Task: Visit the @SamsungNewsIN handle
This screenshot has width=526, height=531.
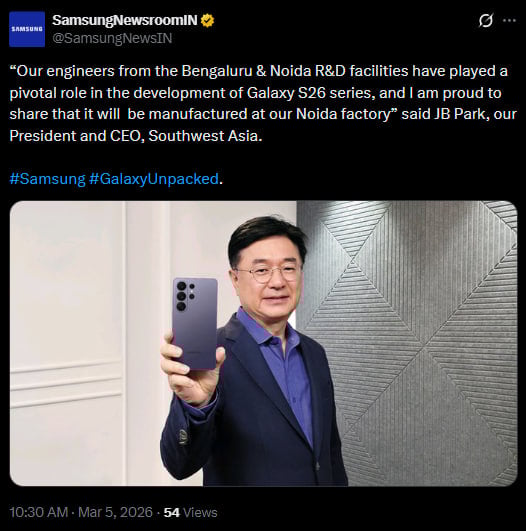Action: pyautogui.click(x=112, y=38)
